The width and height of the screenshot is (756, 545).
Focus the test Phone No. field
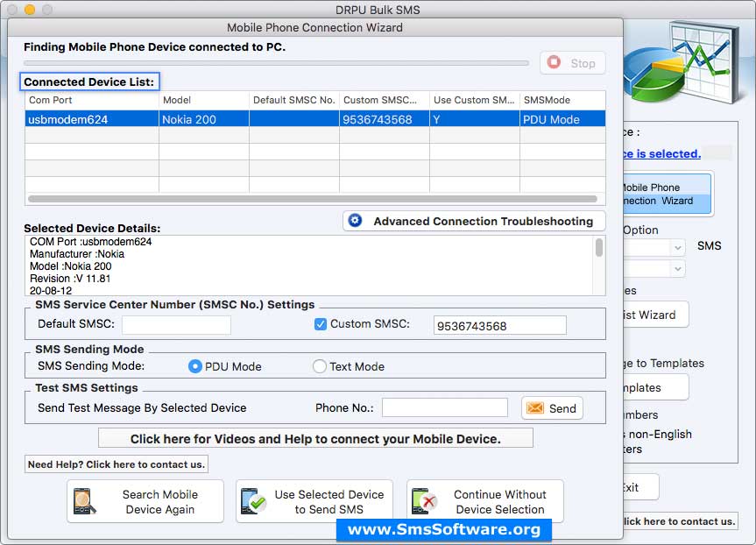pyautogui.click(x=444, y=407)
